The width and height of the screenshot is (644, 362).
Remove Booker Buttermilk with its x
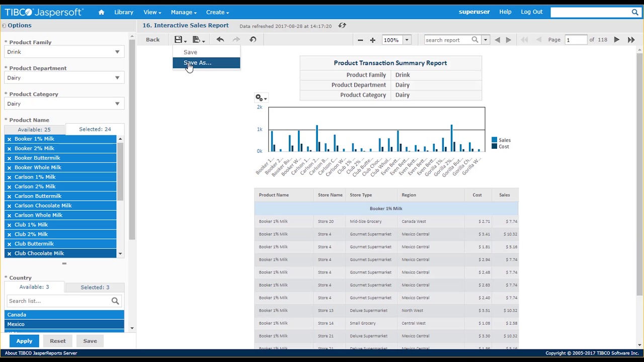click(9, 158)
